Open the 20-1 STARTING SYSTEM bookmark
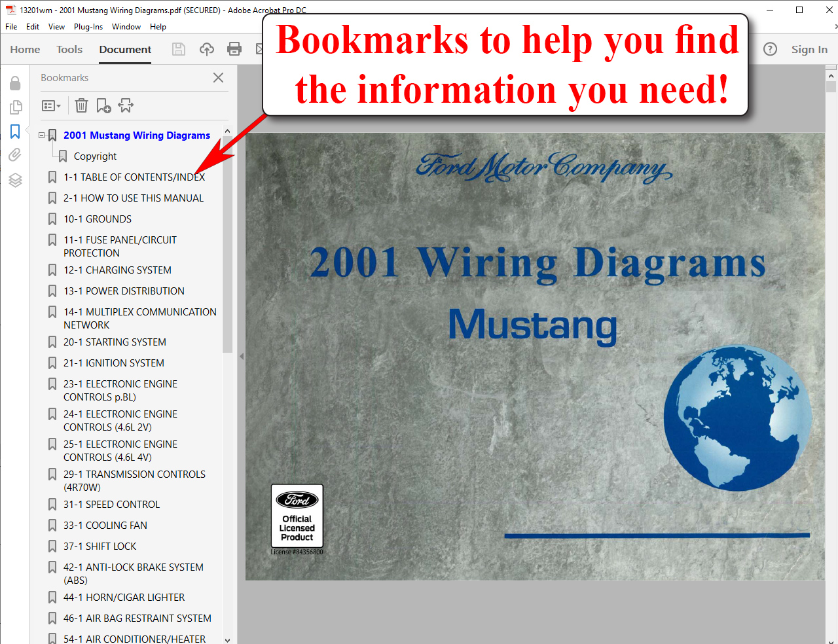The width and height of the screenshot is (838, 644). [x=115, y=342]
